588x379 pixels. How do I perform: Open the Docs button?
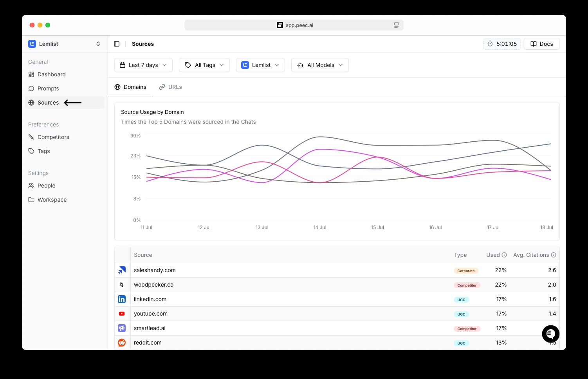(x=541, y=44)
